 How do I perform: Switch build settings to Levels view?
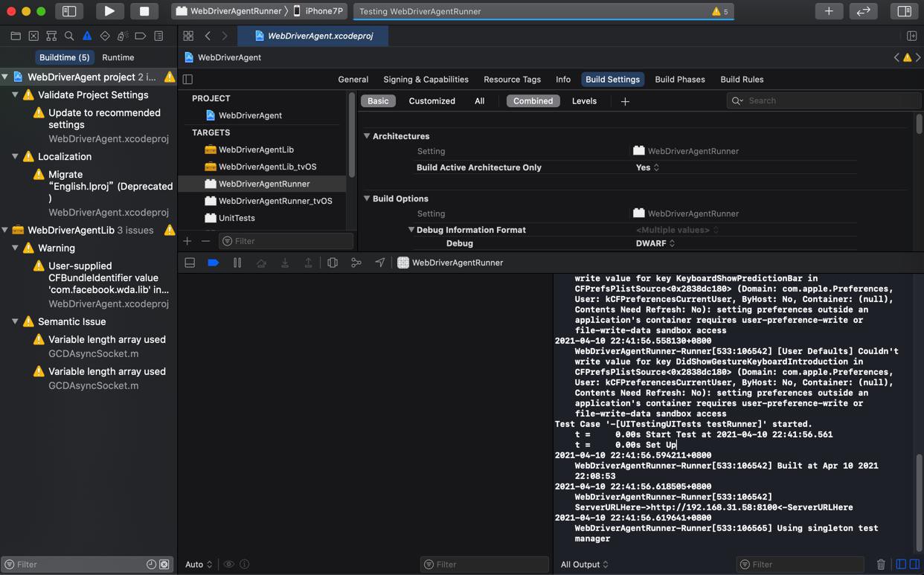(x=584, y=101)
